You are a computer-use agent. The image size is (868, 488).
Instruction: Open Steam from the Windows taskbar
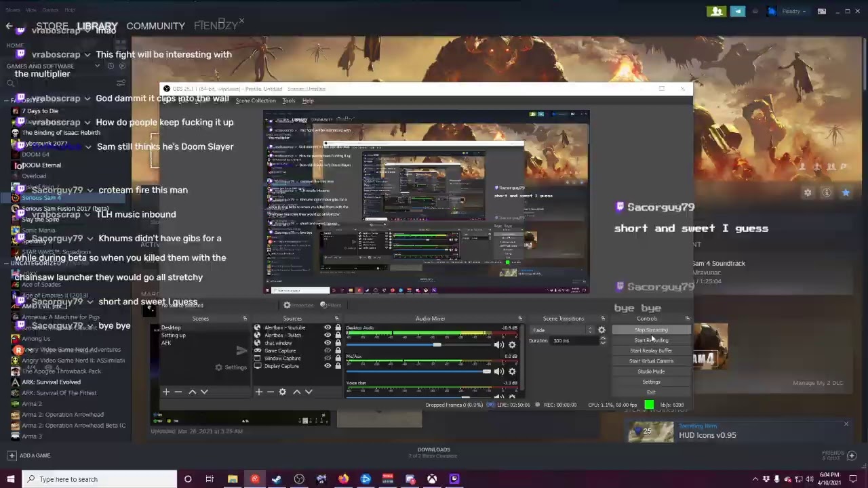click(x=277, y=479)
